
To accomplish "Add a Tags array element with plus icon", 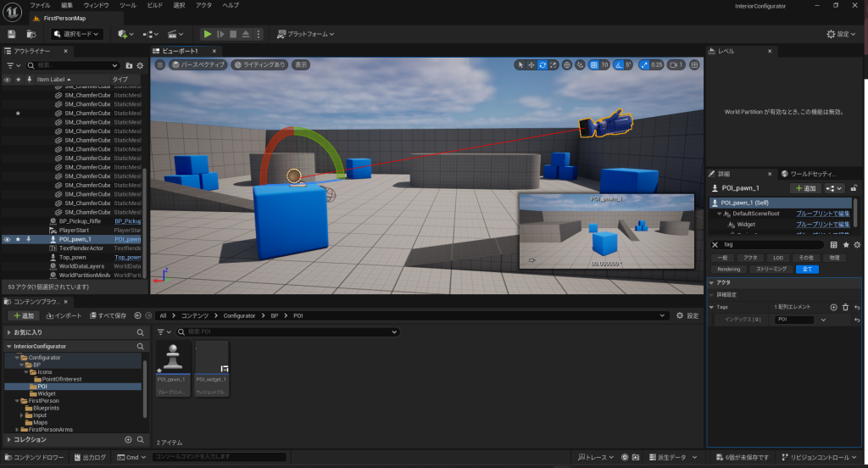I will 833,307.
